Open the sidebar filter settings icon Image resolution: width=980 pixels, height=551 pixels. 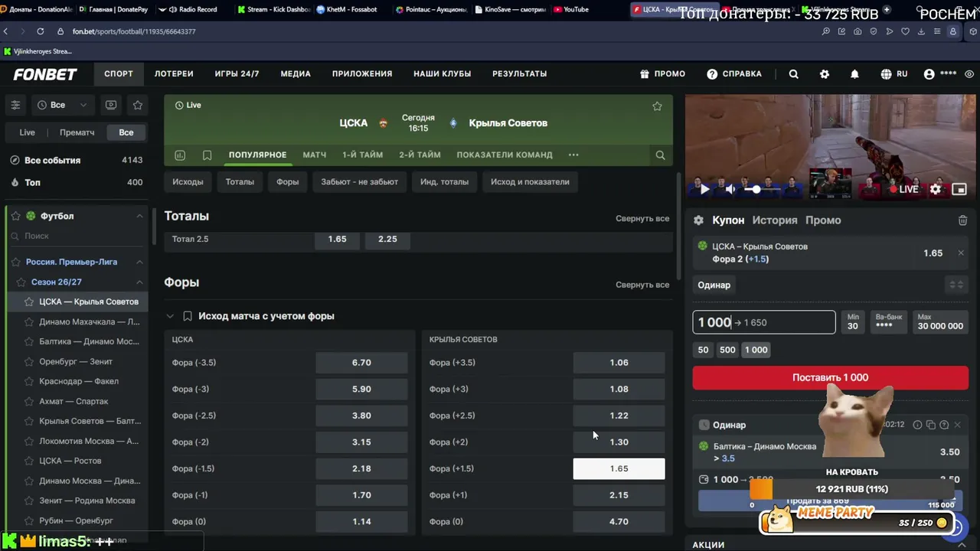15,105
